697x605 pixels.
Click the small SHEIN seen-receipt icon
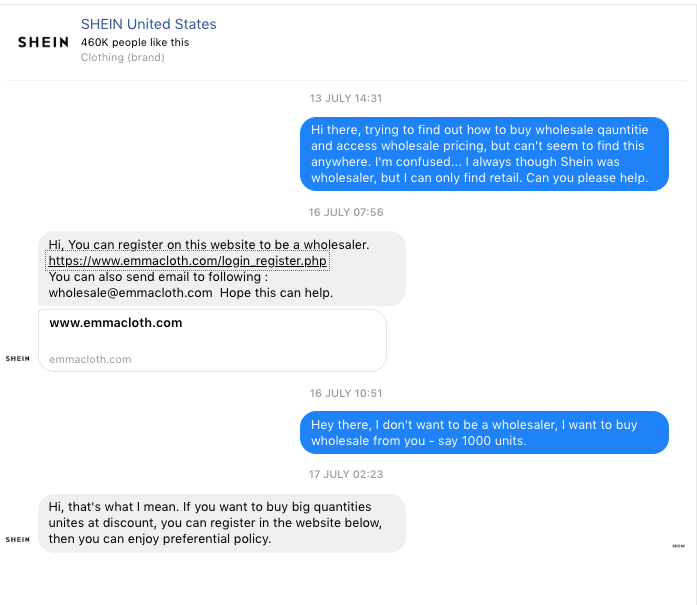(678, 546)
